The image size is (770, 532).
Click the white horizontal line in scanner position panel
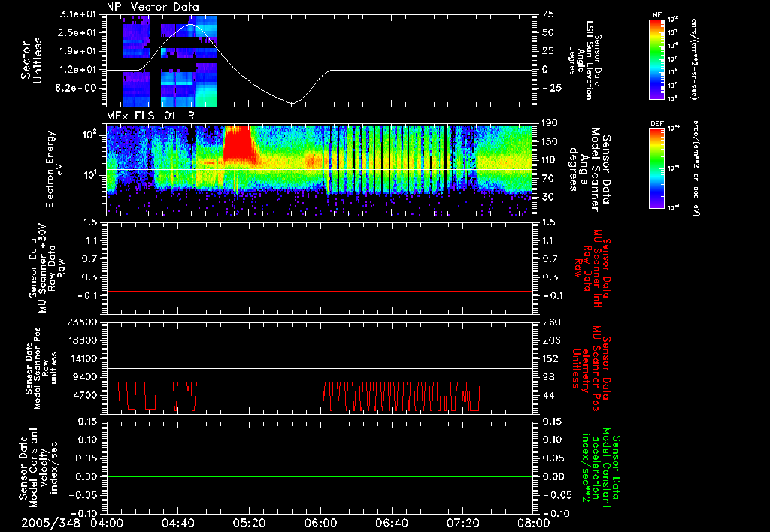point(320,368)
